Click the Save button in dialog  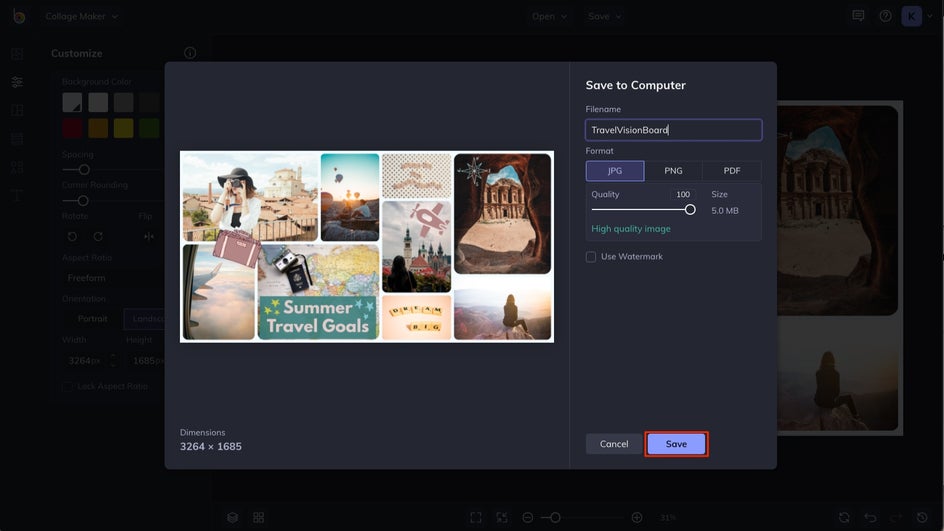676,444
